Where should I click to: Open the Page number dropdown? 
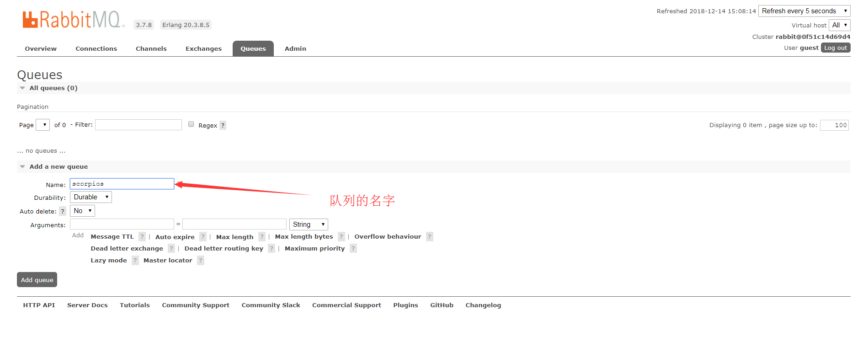click(43, 125)
